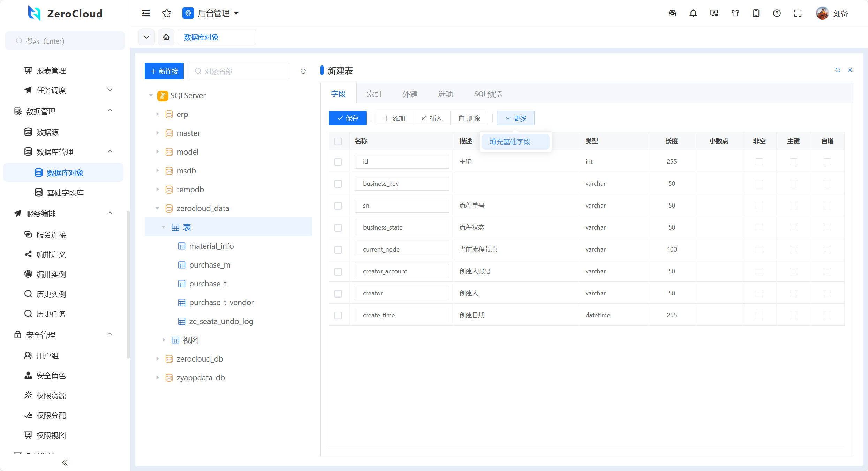Collapse the sidebar with double arrow
Screen dimensions: 868x471
click(x=65, y=463)
